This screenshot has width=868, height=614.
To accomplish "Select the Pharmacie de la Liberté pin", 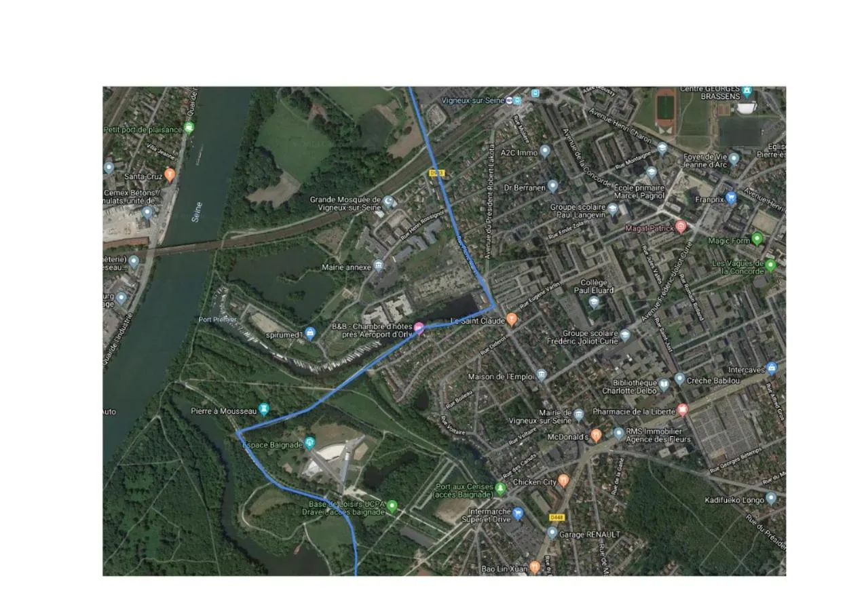I will 683,410.
